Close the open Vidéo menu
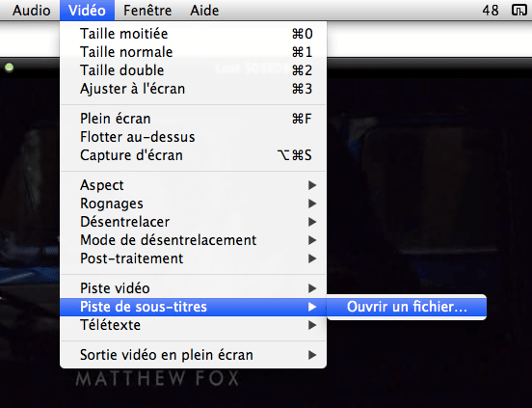The height and width of the screenshot is (408, 532). pos(87,11)
